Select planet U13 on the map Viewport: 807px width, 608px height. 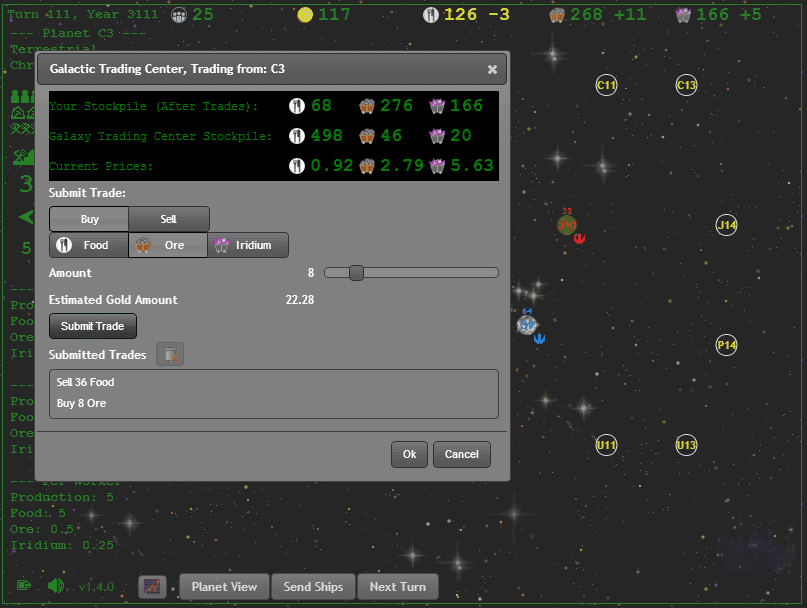click(x=686, y=444)
